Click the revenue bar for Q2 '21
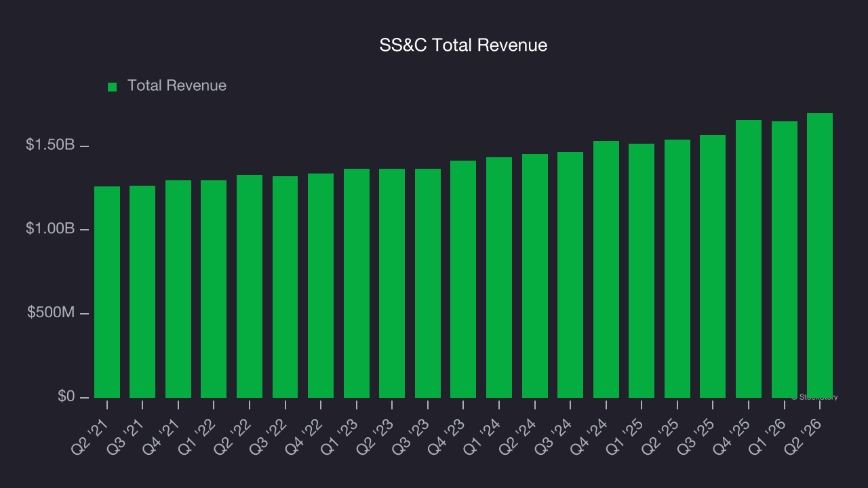 point(107,292)
